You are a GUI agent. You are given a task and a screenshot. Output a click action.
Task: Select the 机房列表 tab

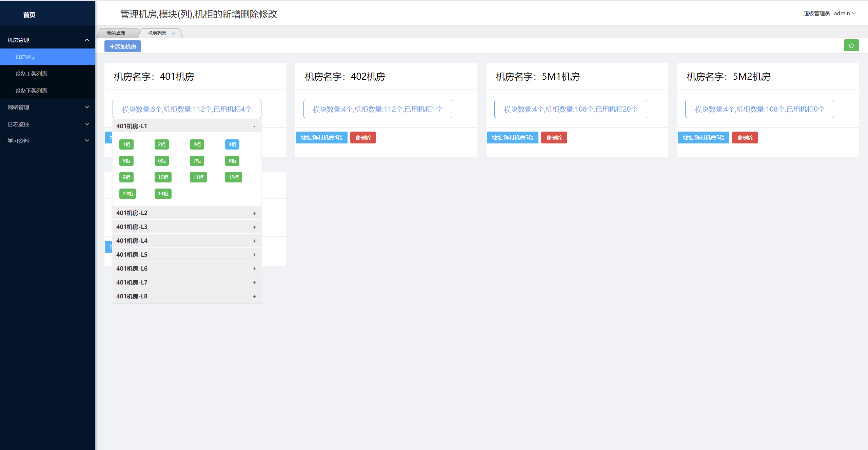[157, 33]
